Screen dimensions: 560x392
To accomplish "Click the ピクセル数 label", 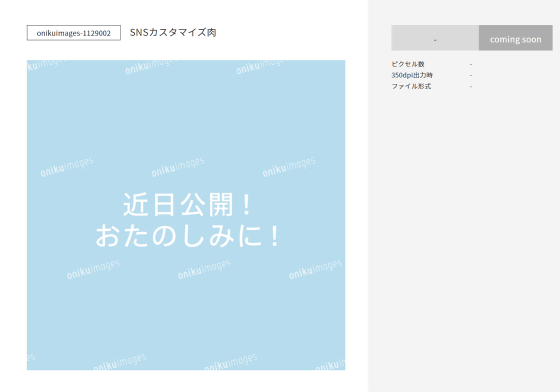I will point(408,64).
